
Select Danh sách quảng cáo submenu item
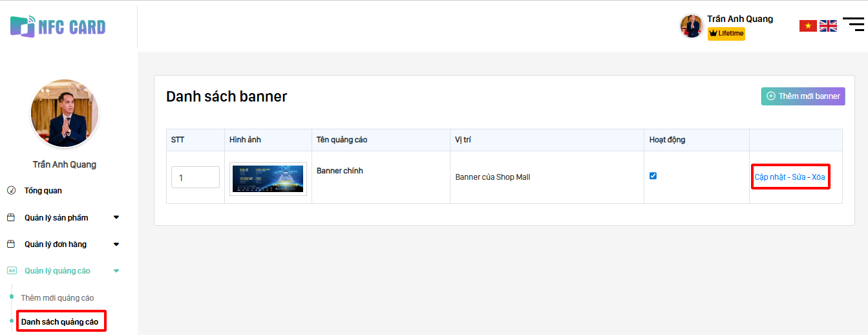pos(59,321)
